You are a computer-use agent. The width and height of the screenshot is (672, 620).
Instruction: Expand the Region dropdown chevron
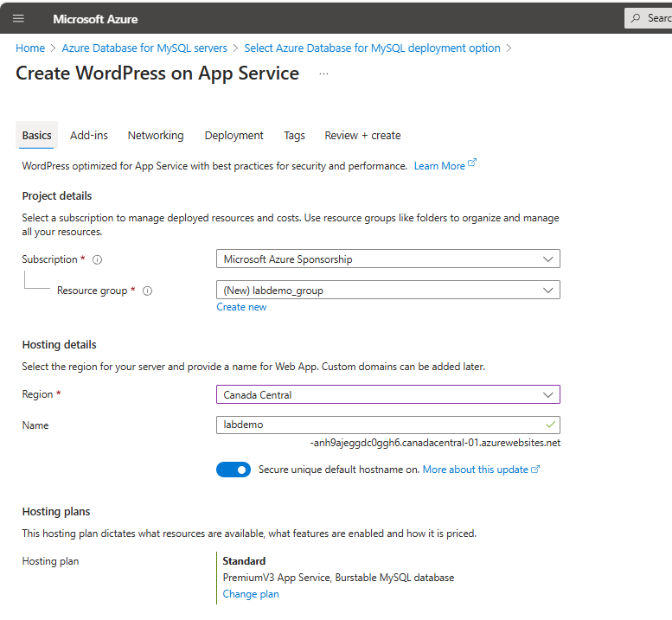(x=547, y=395)
